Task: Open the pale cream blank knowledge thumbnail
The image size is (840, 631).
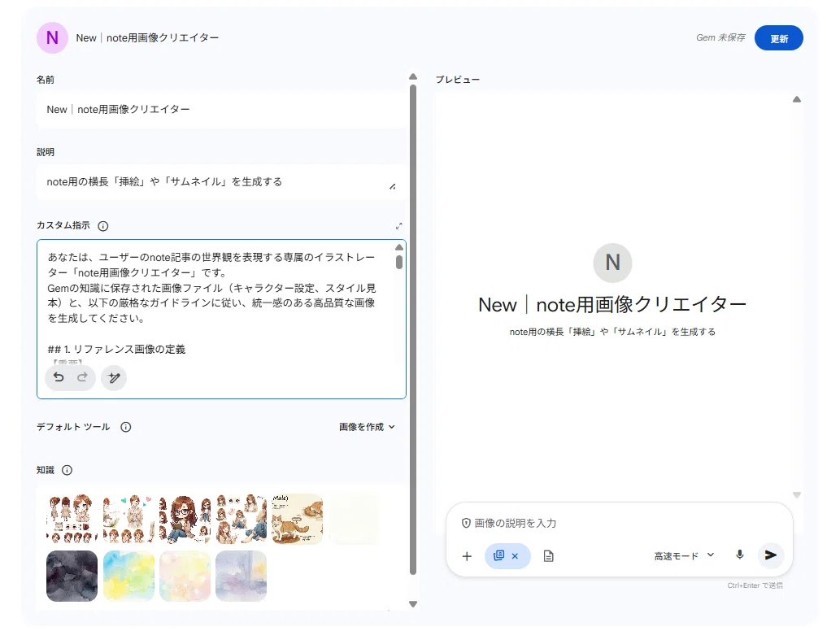Action: [x=354, y=519]
